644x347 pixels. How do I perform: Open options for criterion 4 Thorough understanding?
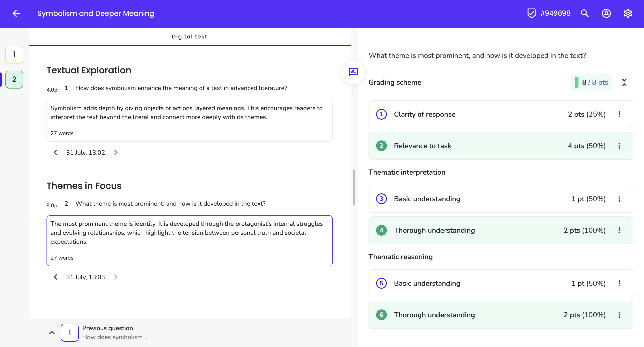(x=619, y=231)
